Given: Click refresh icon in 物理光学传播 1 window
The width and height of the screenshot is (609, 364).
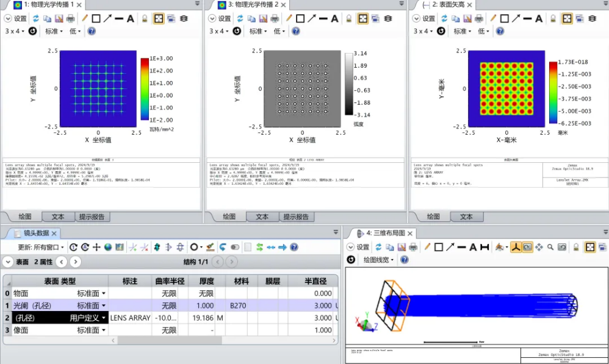Looking at the screenshot, I should (36, 18).
